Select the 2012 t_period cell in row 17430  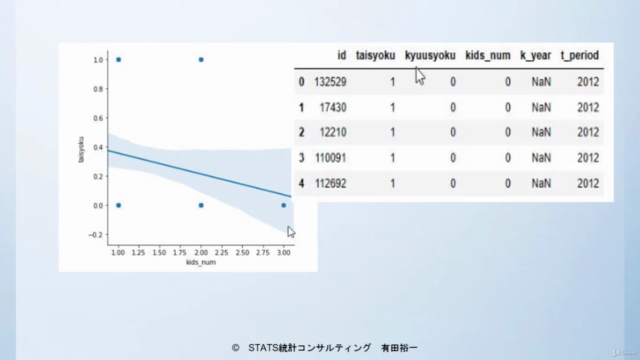click(x=588, y=107)
